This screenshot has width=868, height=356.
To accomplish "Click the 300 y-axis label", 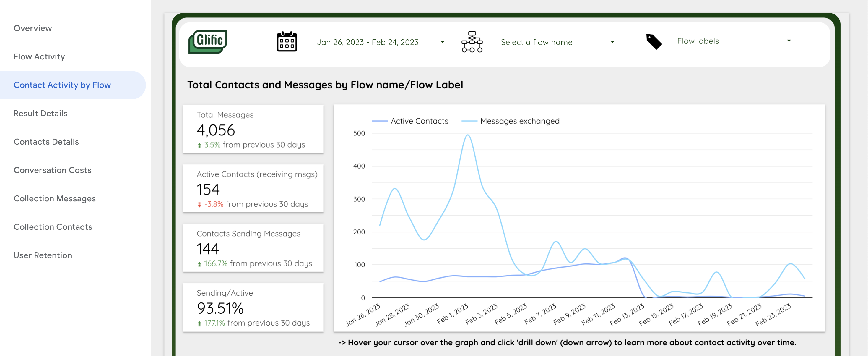I will 359,199.
